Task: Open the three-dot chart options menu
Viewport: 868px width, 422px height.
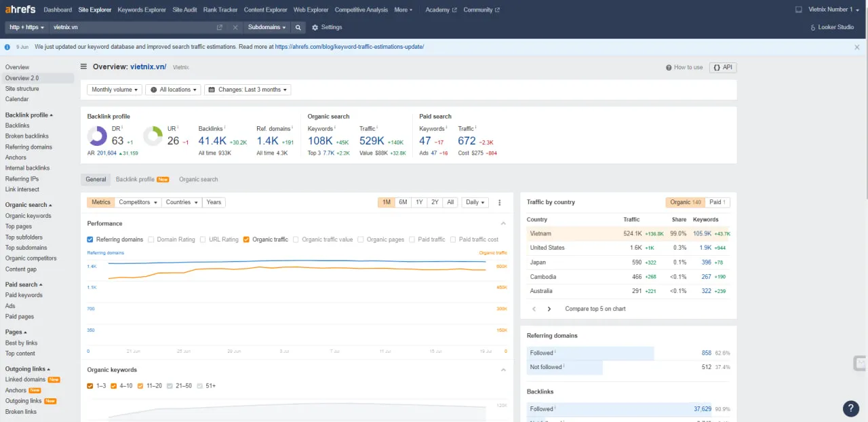Action: pyautogui.click(x=500, y=202)
